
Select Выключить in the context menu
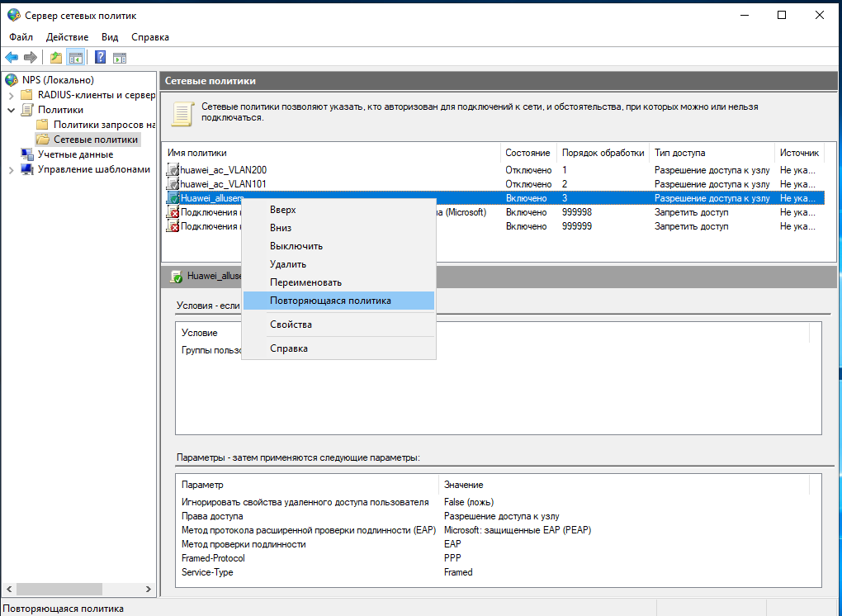[x=296, y=246]
